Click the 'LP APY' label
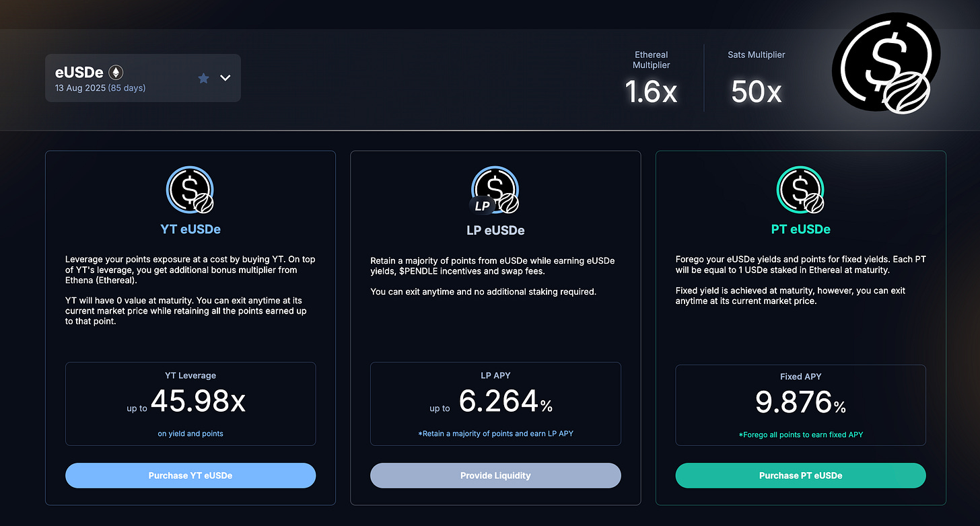The image size is (980, 526). tap(495, 375)
